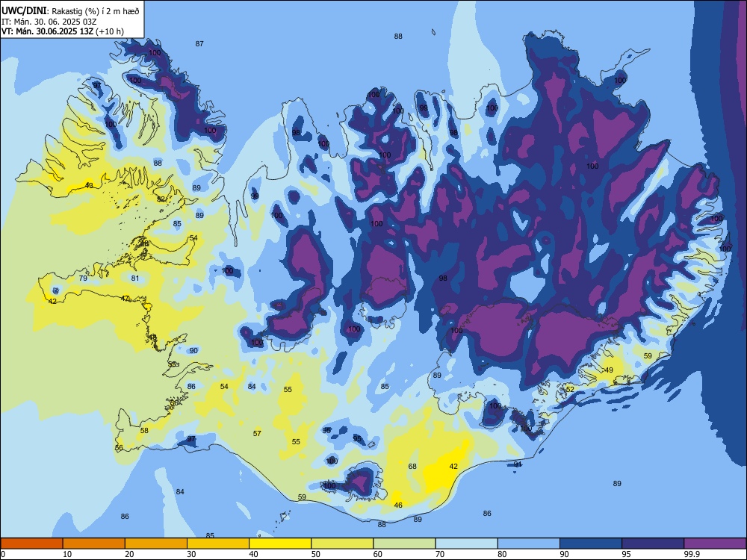This screenshot has height=560, width=747.
Task: Click the '68' humidity value on the map
Action: pos(412,466)
